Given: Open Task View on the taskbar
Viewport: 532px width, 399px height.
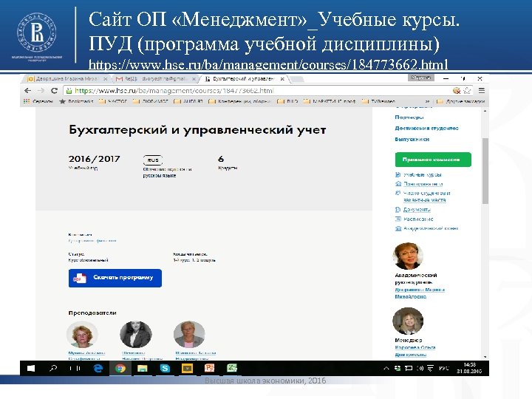Looking at the screenshot, I should 75,368.
